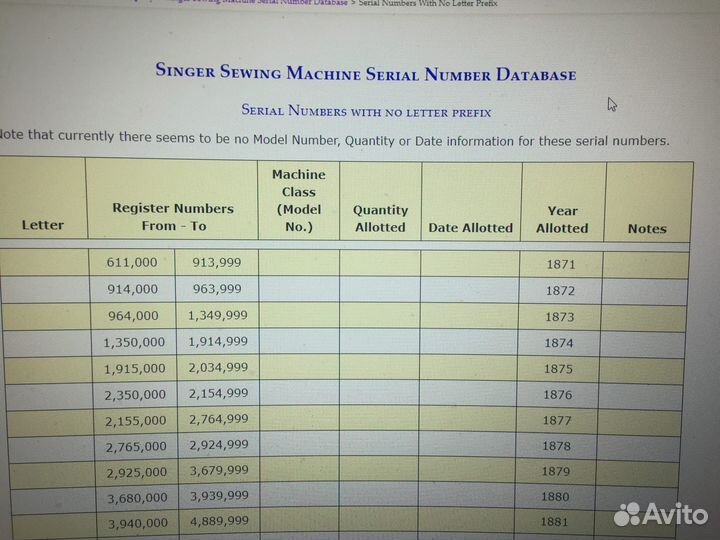
Task: Click the Avito logo watermark
Action: tap(661, 515)
